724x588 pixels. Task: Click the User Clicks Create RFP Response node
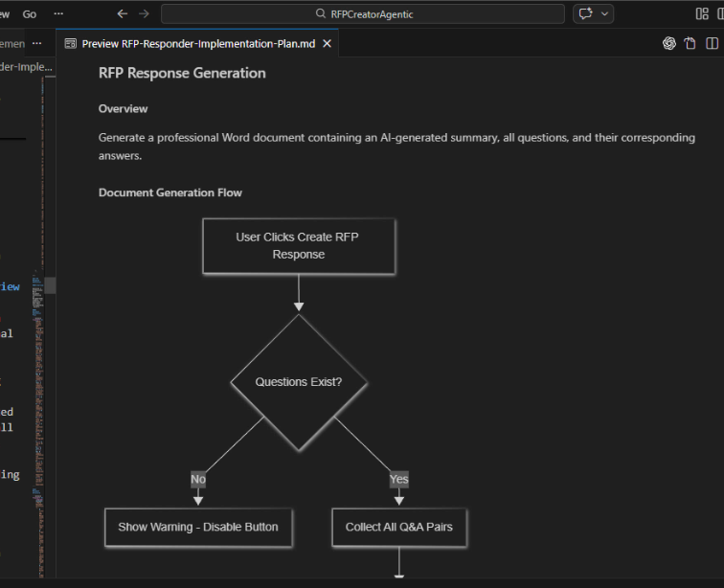tap(298, 246)
